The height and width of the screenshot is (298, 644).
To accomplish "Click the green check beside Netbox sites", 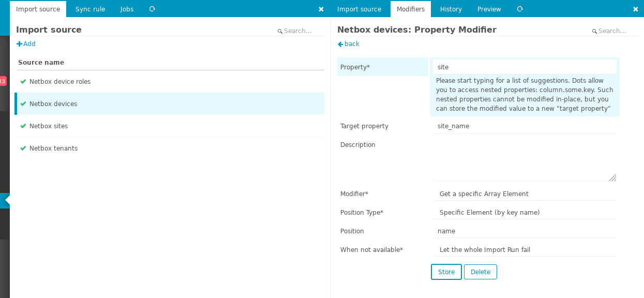I will click(x=23, y=126).
